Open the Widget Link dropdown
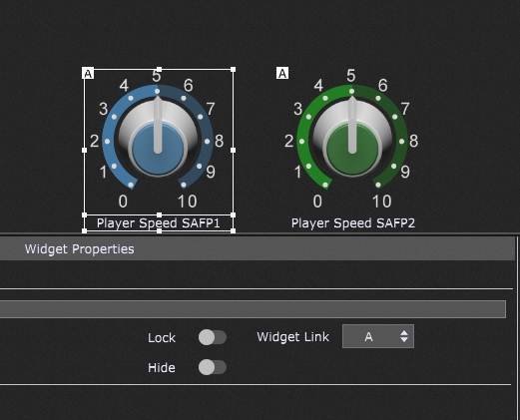The image size is (520, 420). tap(378, 336)
